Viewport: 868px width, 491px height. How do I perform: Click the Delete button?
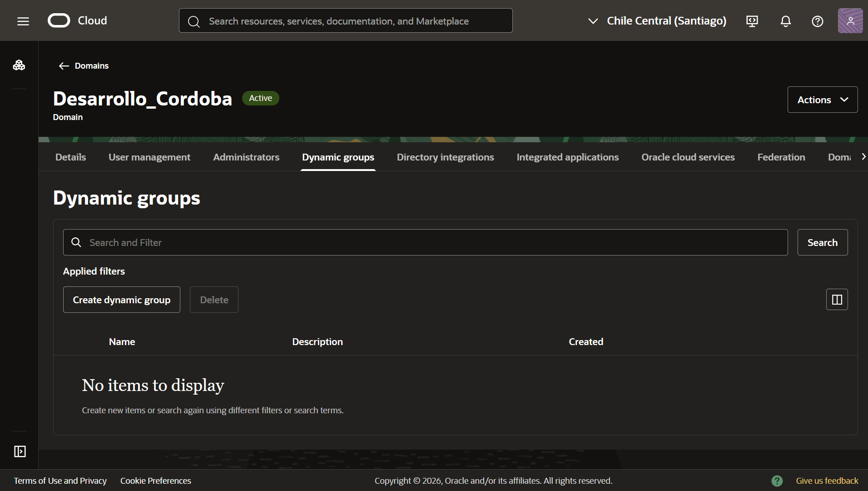click(214, 300)
